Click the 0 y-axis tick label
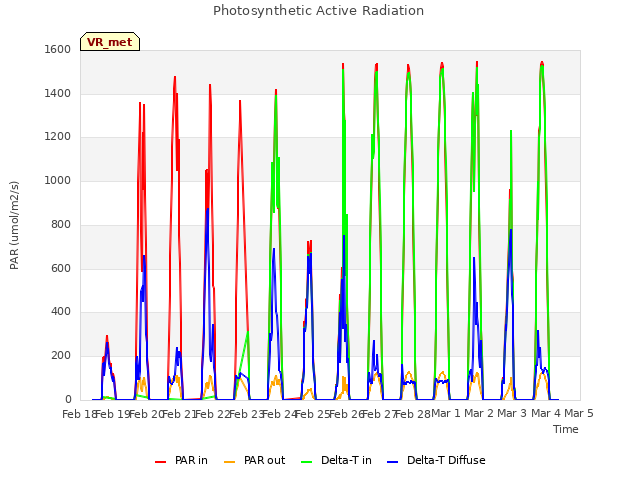The image size is (640, 480). tap(68, 399)
